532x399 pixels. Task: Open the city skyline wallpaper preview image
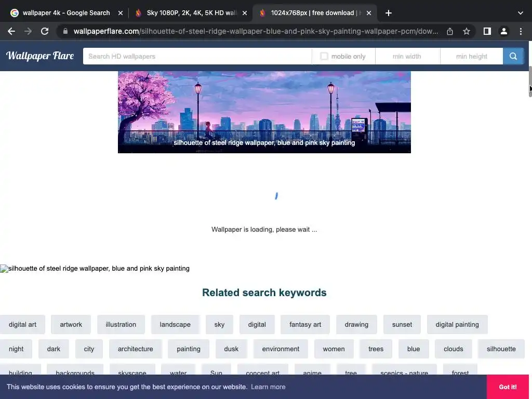pyautogui.click(x=264, y=112)
